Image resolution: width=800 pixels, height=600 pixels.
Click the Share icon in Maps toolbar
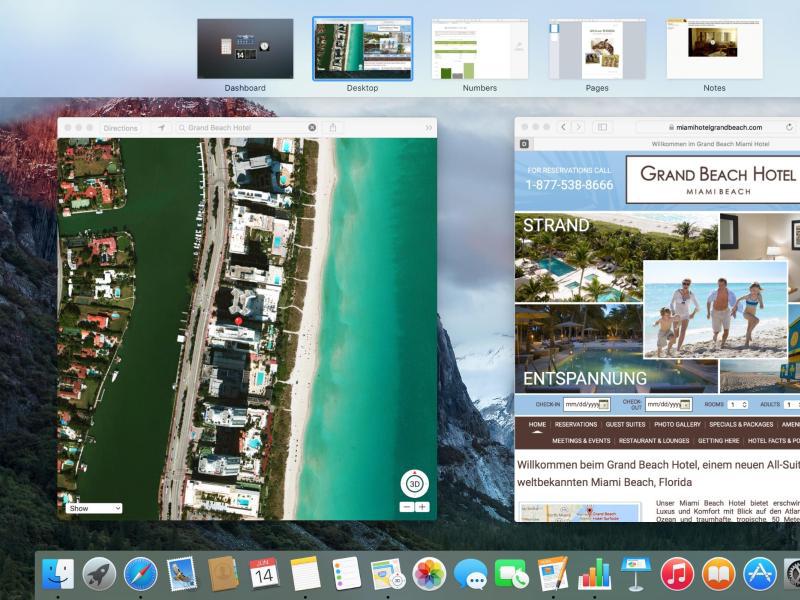click(333, 128)
